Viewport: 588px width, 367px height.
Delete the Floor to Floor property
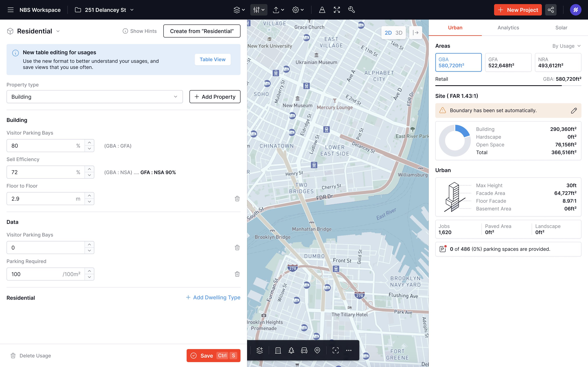pyautogui.click(x=237, y=199)
